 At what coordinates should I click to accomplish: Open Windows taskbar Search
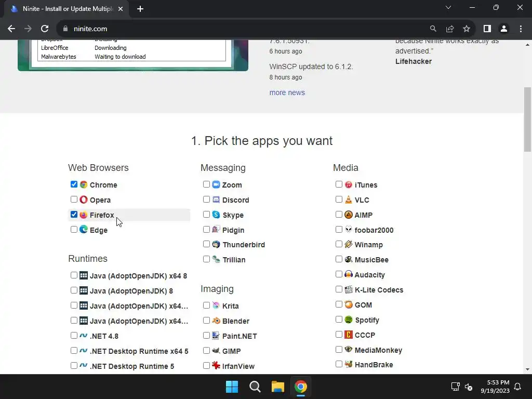coord(255,387)
